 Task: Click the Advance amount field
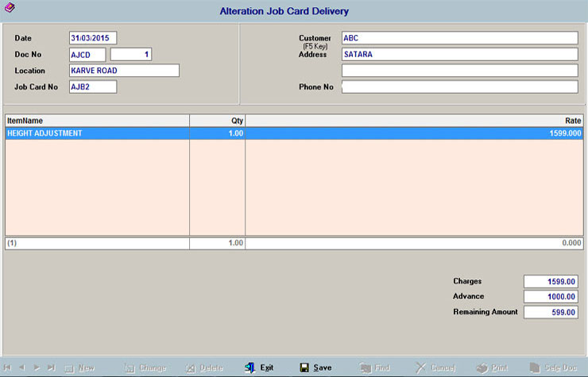point(550,296)
